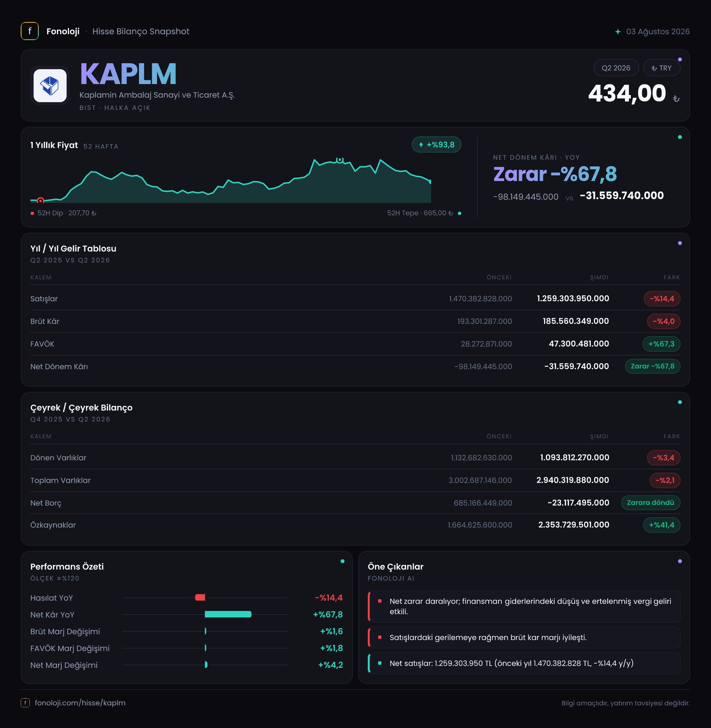The width and height of the screenshot is (711, 728).
Task: Click the Net Borç value -23.117.495.000
Action: [578, 502]
